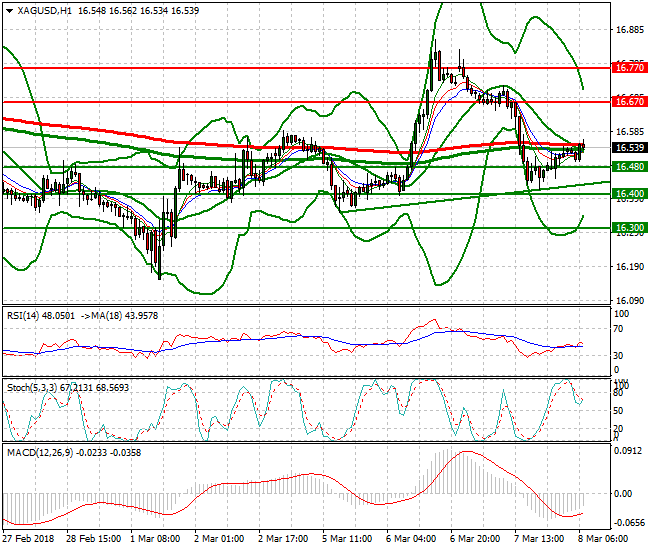This screenshot has width=650, height=550.
Task: Select the green 16.480 support price tag
Action: click(629, 167)
